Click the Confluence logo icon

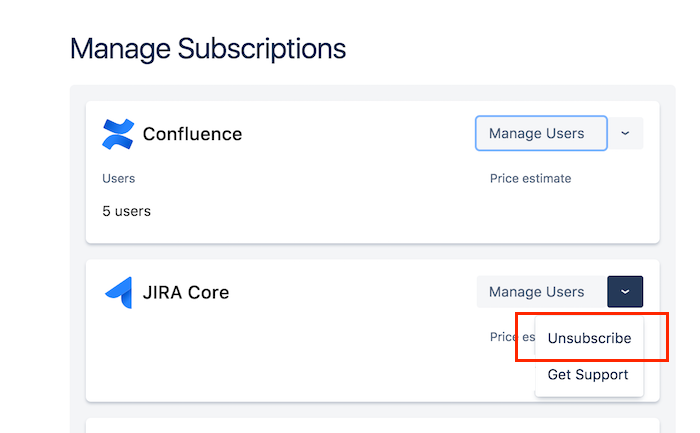click(x=118, y=134)
